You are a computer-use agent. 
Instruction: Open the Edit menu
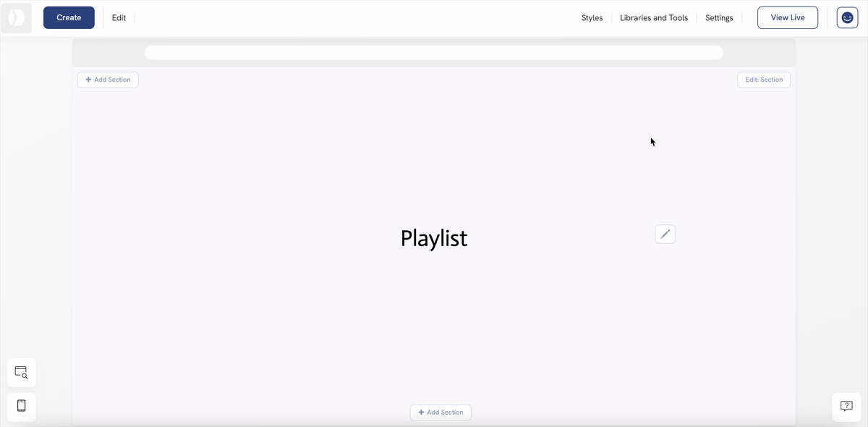click(x=119, y=17)
